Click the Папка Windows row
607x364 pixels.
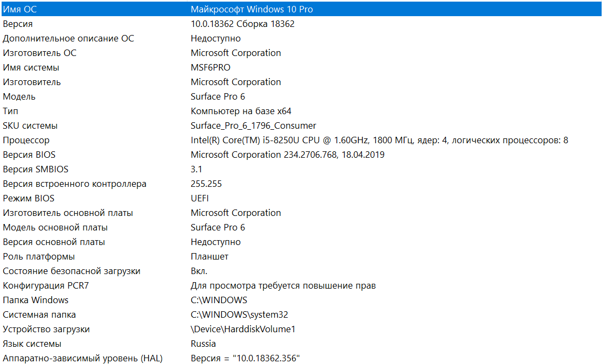pos(302,300)
